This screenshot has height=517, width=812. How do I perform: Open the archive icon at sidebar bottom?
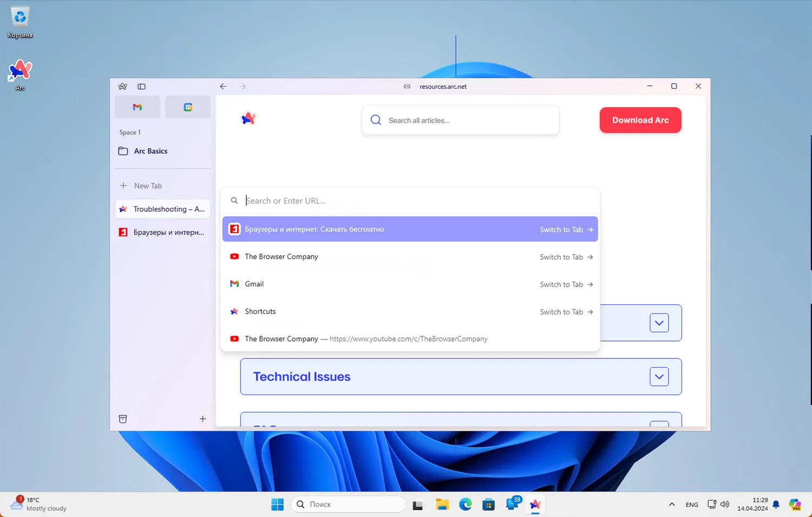(123, 419)
